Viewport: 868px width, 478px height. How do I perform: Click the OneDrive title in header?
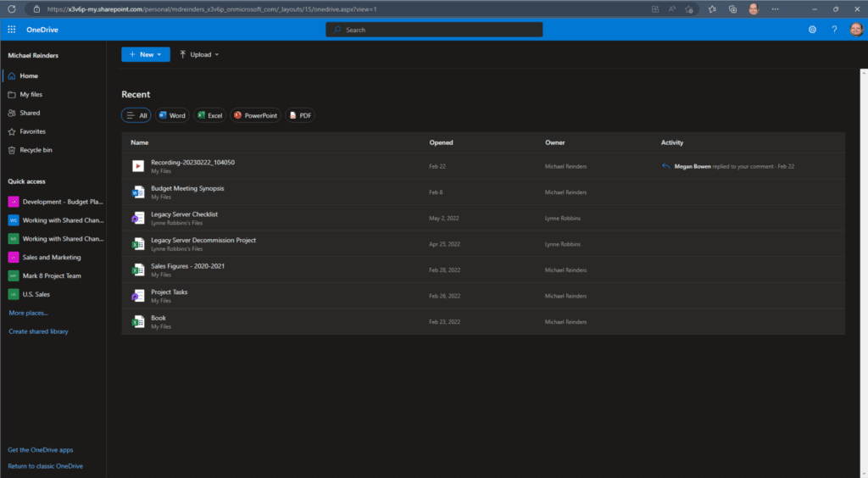tap(42, 30)
